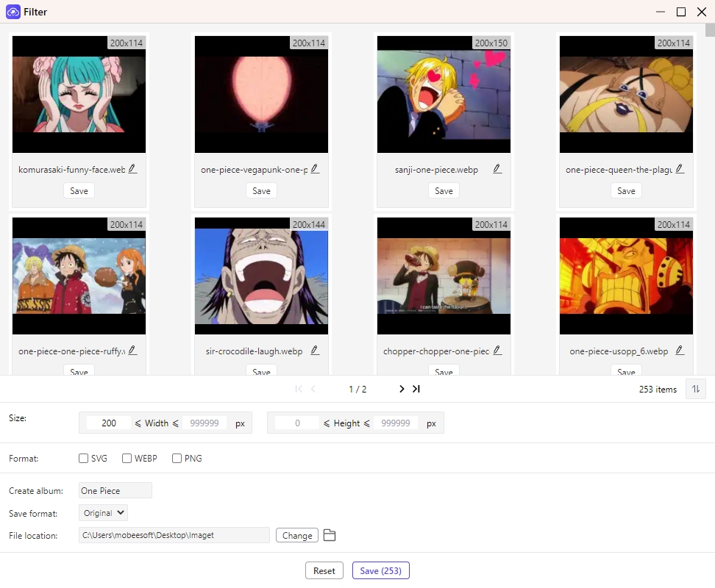Image resolution: width=715 pixels, height=588 pixels.
Task: Enable PNG format filter
Action: (177, 458)
